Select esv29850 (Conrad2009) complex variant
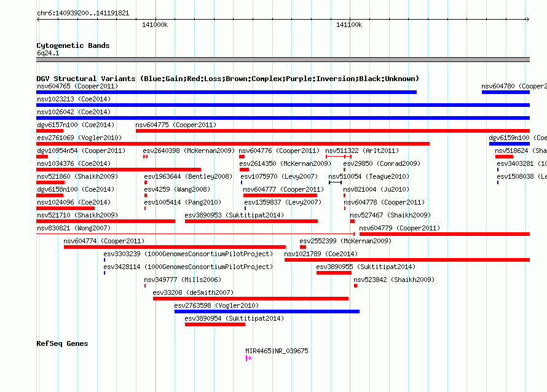Viewport: 547px width, 392px height. tap(382, 163)
